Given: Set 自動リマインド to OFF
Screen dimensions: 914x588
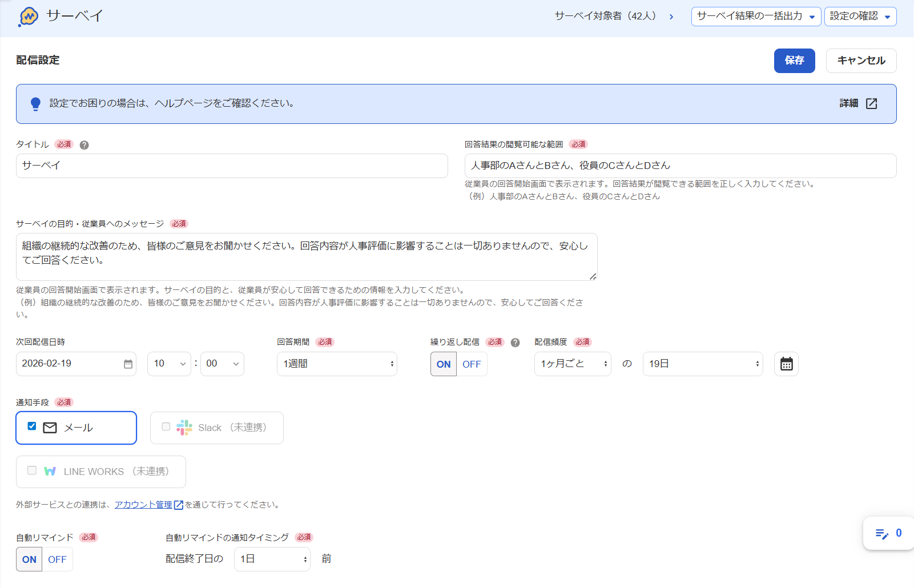Looking at the screenshot, I should 57,559.
